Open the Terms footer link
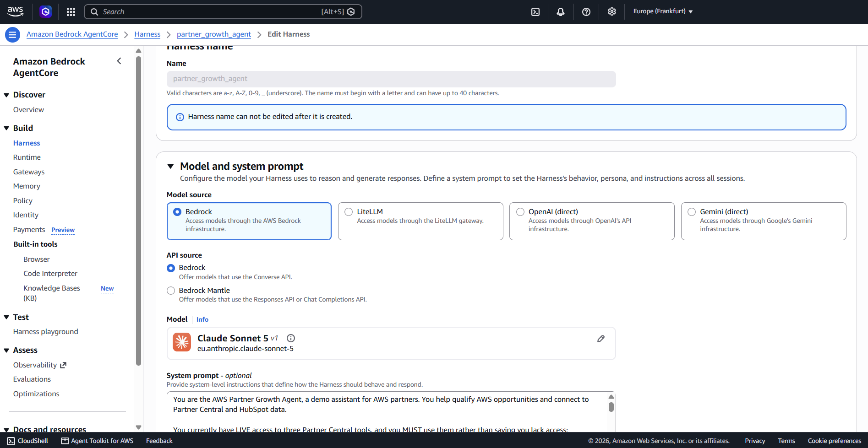Screen dimensions: 868x448 tap(786, 441)
